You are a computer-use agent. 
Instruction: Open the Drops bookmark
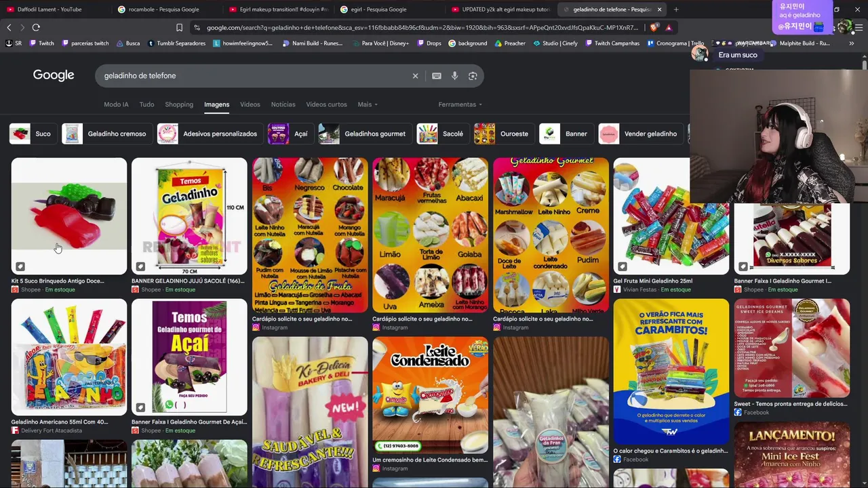[429, 43]
